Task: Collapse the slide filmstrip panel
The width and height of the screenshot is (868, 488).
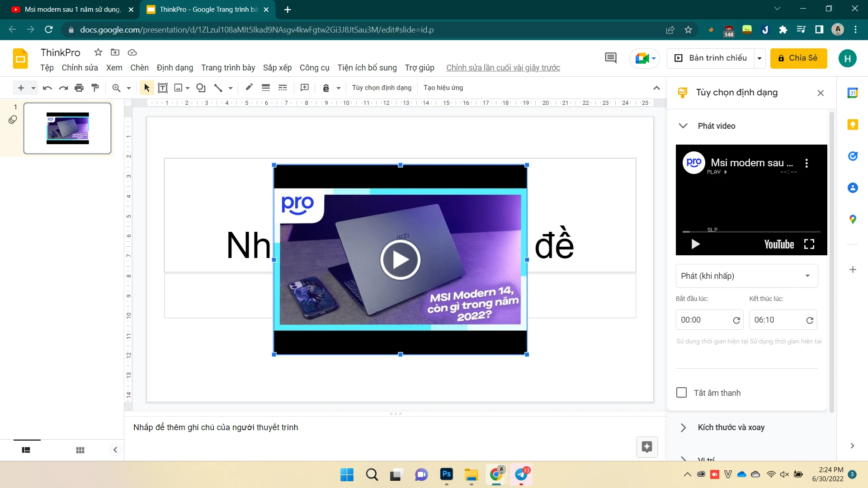Action: point(115,450)
